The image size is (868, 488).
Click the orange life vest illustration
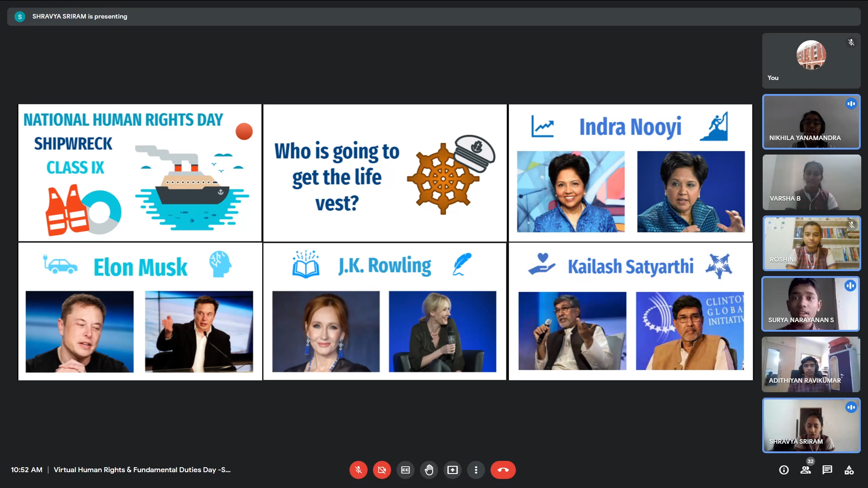tap(67, 210)
